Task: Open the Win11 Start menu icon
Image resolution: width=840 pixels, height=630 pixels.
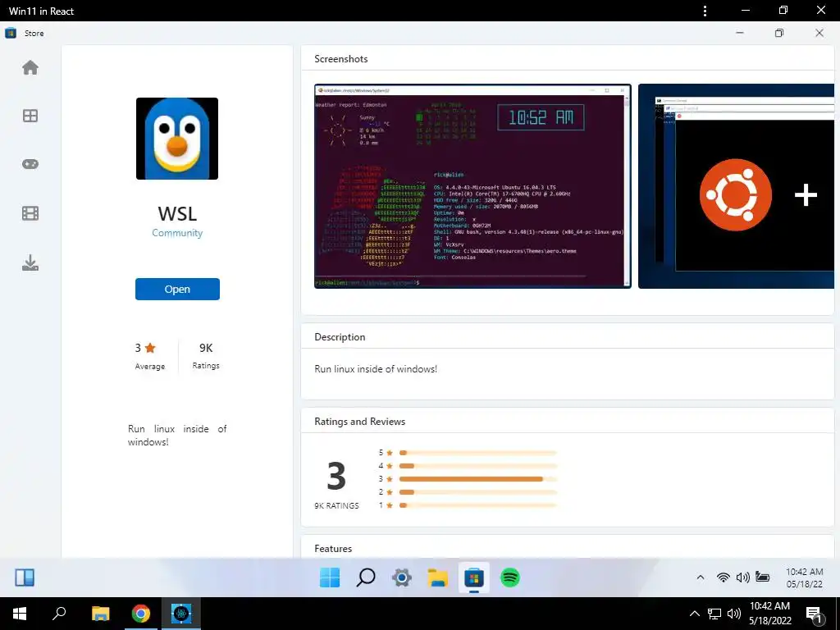Action: (330, 577)
